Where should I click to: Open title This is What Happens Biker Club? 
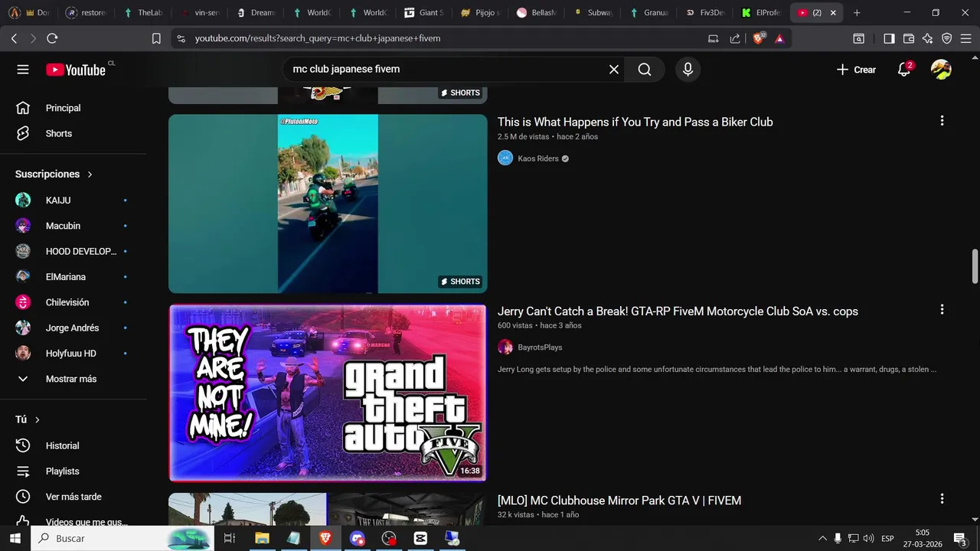pos(635,122)
